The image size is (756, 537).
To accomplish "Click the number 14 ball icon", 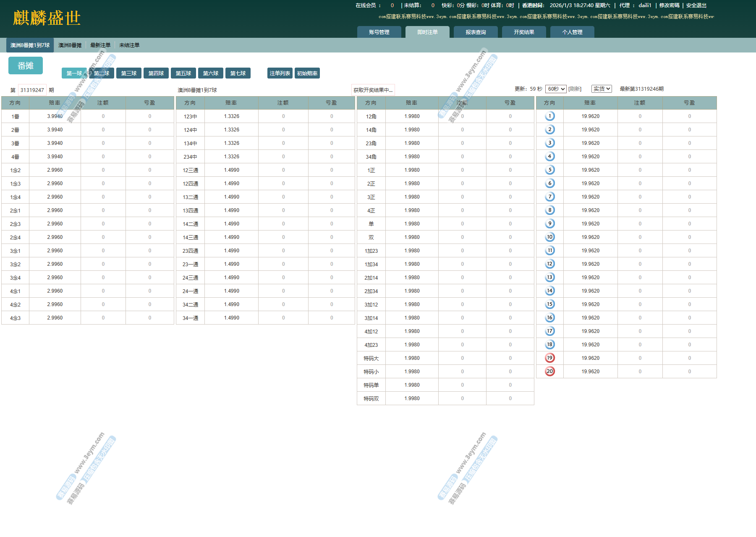I will click(x=549, y=291).
